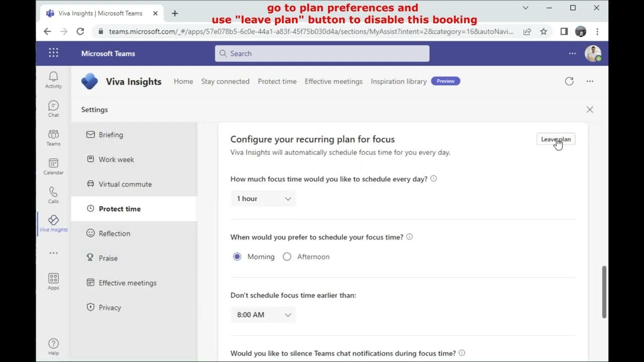
Task: Select the Morning radio button
Action: [x=237, y=257]
